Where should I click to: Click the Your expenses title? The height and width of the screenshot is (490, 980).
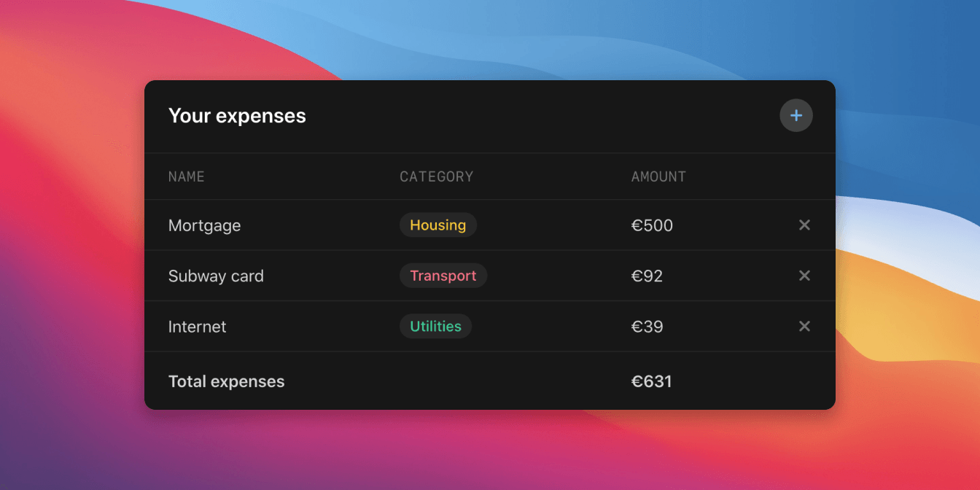click(237, 115)
